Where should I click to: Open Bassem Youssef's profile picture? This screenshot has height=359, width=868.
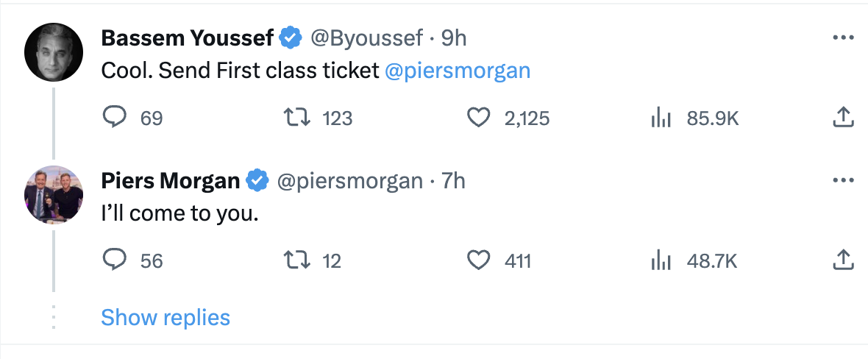(x=54, y=51)
